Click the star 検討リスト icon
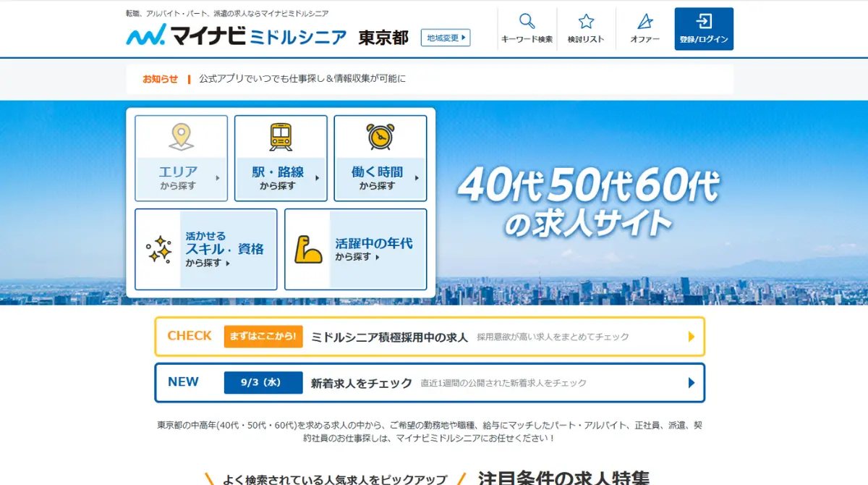The image size is (868, 485). tap(586, 21)
